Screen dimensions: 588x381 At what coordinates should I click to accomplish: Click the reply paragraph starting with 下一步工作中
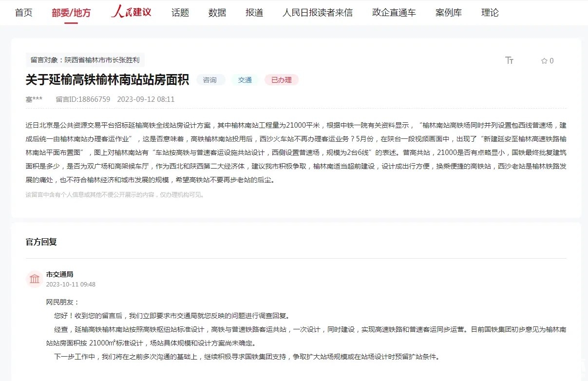click(x=247, y=357)
